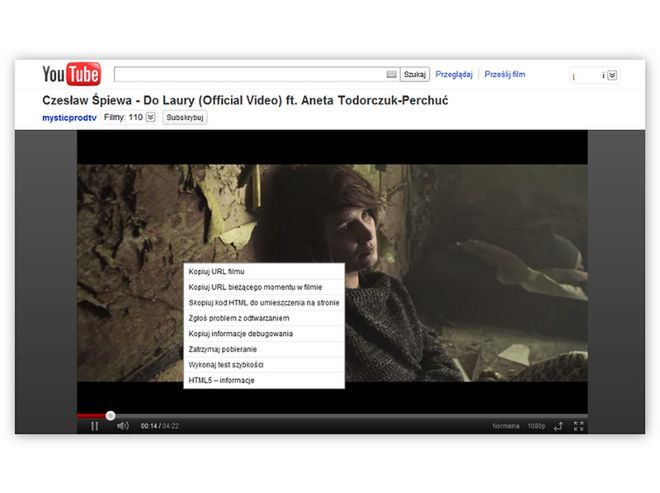
Task: Expand the account dropdown arrow at top right
Action: click(612, 75)
